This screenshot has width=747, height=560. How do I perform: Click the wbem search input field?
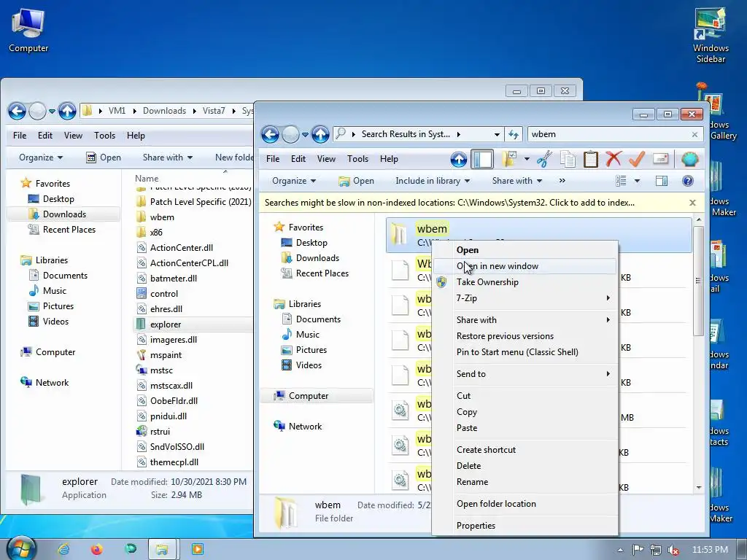tap(609, 134)
